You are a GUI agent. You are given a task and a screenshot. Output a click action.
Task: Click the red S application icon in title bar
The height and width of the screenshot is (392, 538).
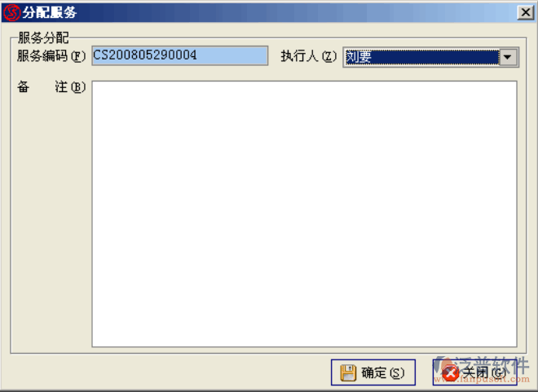[x=11, y=13]
